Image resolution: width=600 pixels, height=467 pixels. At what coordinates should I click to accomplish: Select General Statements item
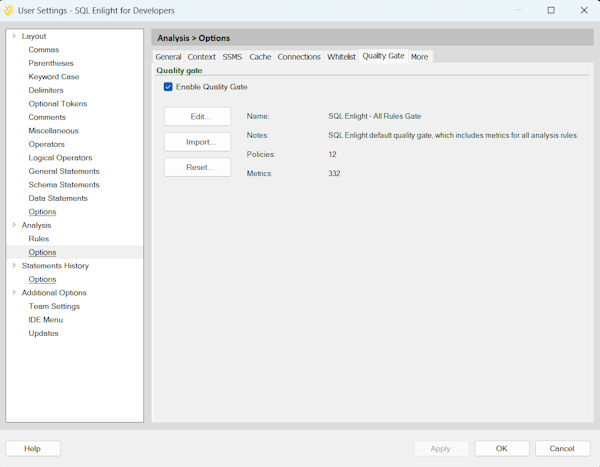[64, 171]
